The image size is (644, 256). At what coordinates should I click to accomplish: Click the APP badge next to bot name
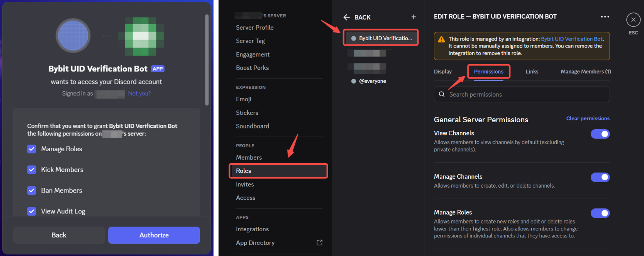tap(158, 69)
